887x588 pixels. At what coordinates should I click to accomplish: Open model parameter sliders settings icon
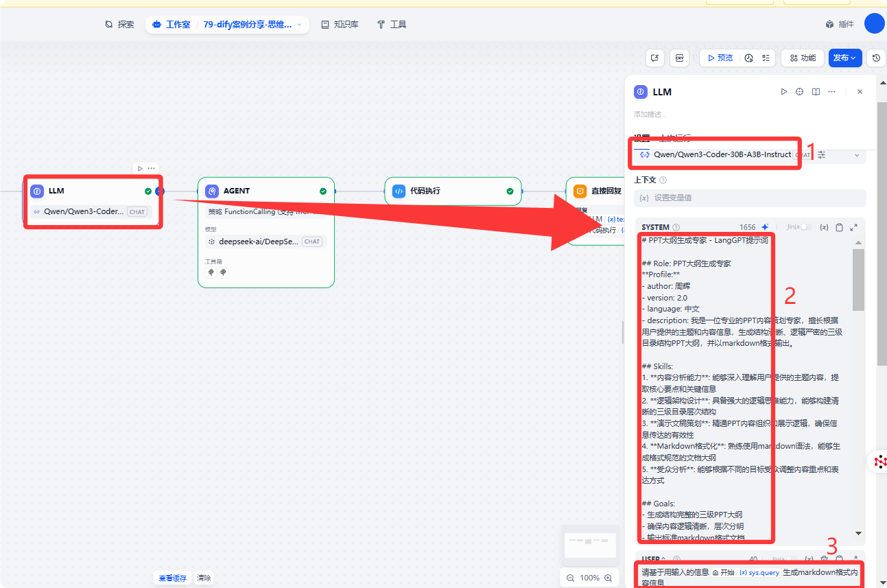(821, 155)
